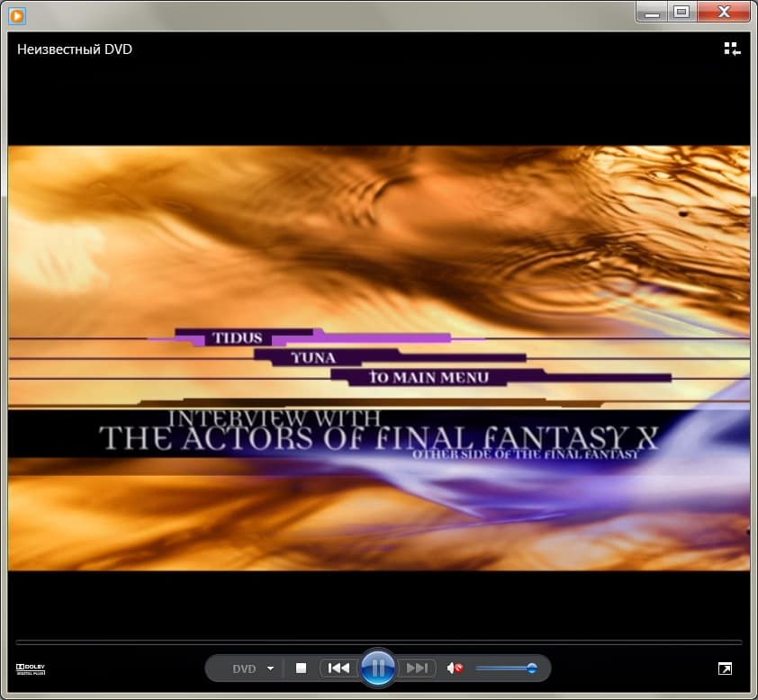The width and height of the screenshot is (758, 700).
Task: Switch to Library using the top-right icon
Action: 732,49
